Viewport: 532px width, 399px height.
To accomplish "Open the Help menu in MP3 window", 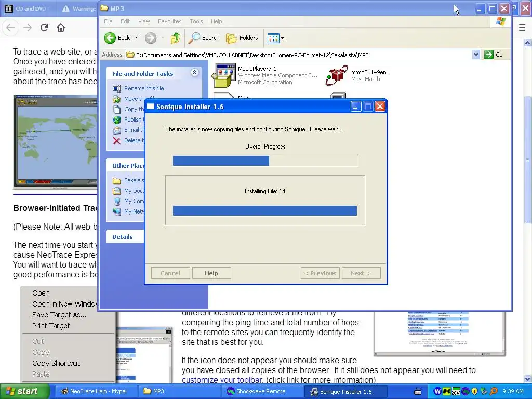I will tap(216, 21).
